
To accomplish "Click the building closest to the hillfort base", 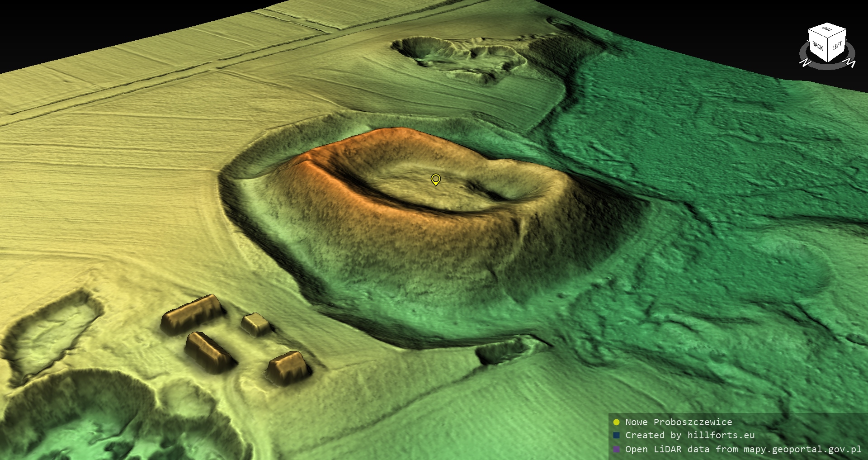I will (288, 367).
